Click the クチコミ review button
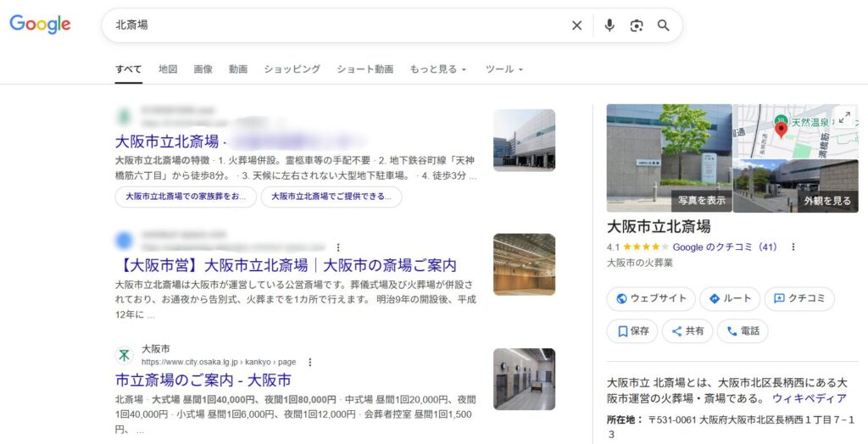868x444 pixels. click(799, 298)
